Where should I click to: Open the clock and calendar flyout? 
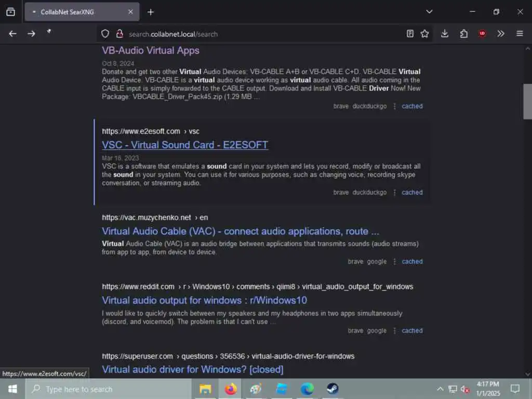(x=488, y=389)
